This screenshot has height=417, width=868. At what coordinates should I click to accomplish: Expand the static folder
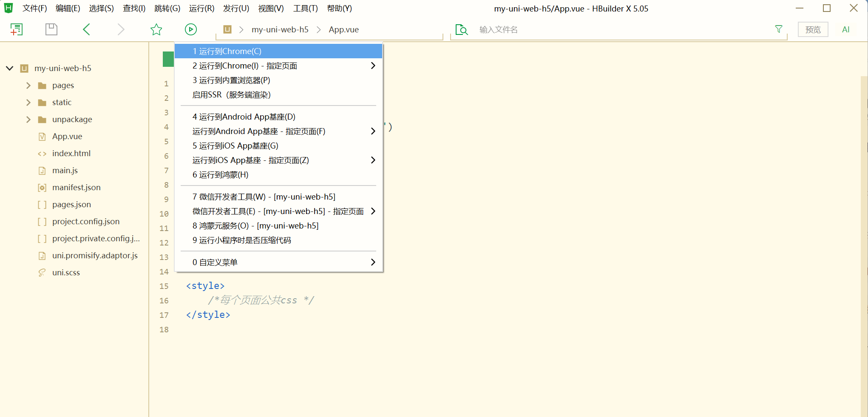tap(28, 103)
